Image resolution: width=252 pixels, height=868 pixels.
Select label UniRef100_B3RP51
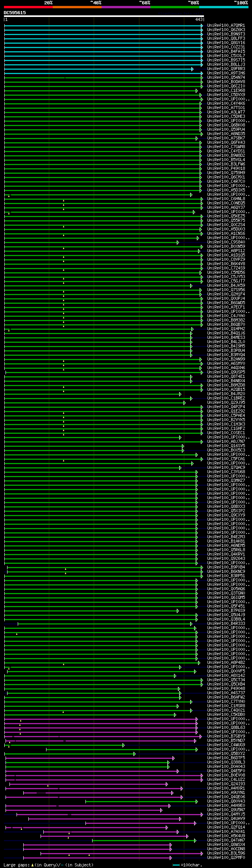tap(226, 576)
